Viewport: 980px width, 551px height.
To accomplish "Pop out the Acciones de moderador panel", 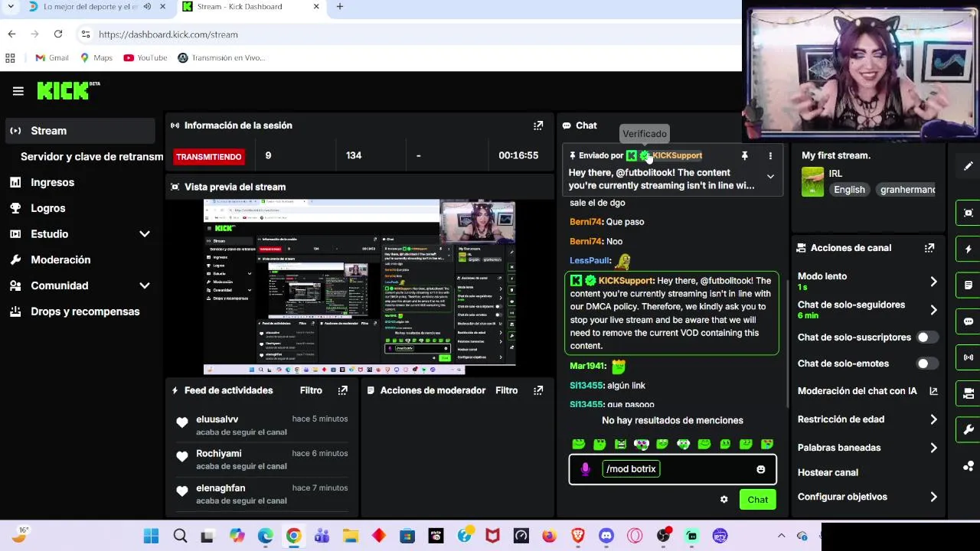I will pos(538,390).
